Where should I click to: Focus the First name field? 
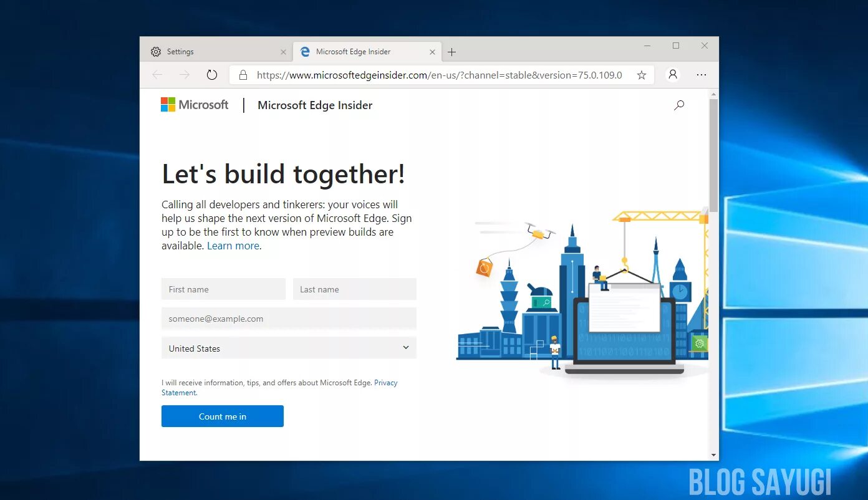coord(223,289)
